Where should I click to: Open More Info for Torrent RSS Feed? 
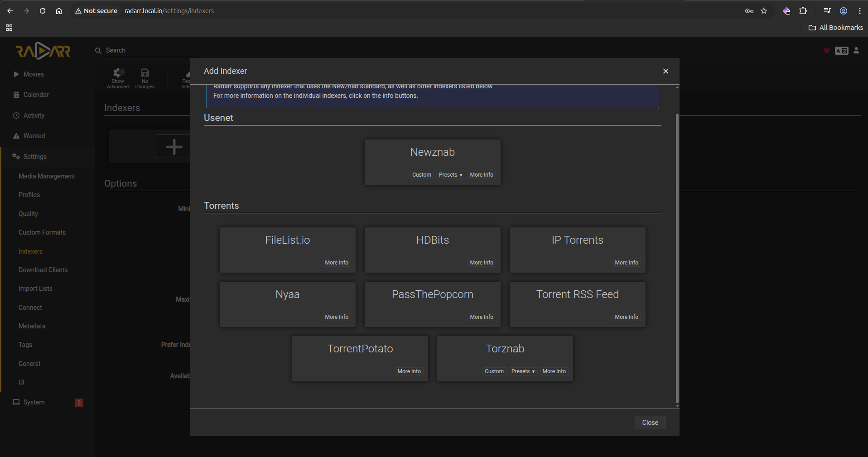[627, 317]
